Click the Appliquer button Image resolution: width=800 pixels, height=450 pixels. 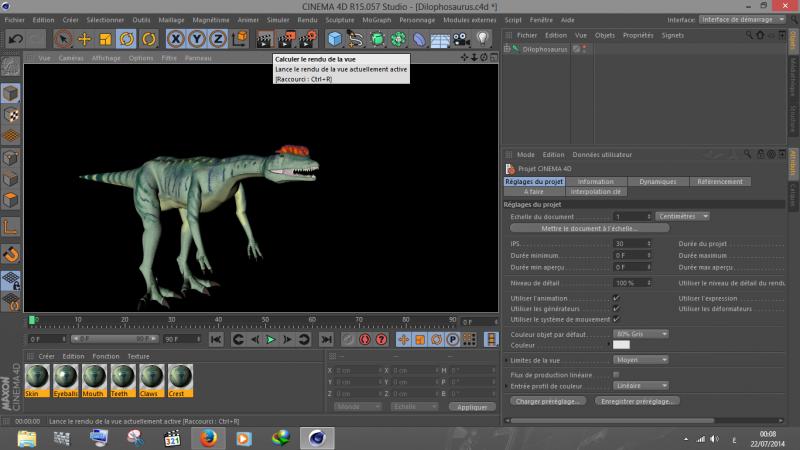(472, 407)
